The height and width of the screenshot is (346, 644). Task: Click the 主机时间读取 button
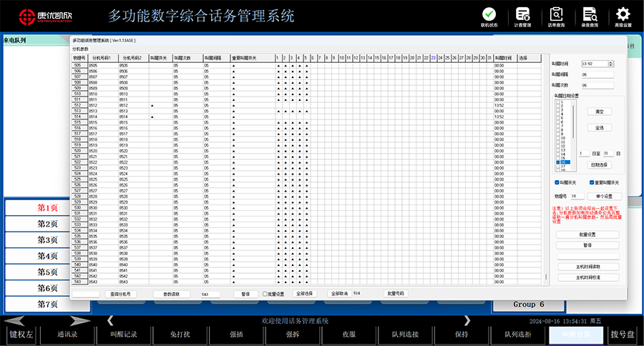coord(588,267)
